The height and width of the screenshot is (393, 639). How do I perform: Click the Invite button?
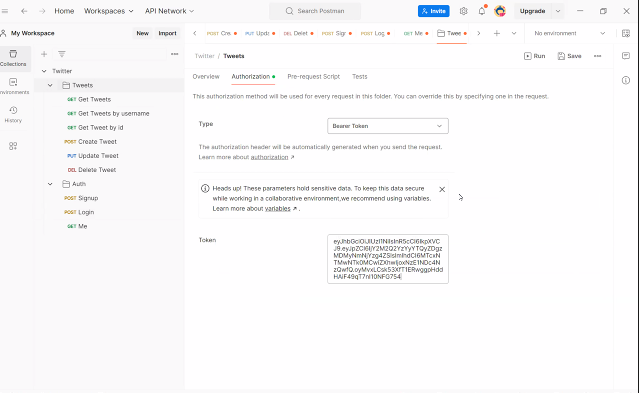click(434, 11)
